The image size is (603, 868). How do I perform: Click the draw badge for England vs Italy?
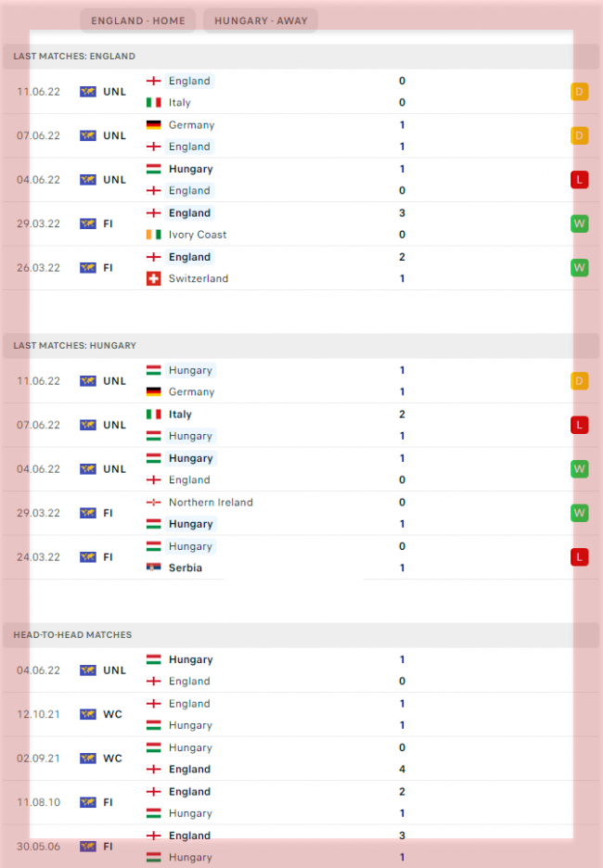tap(580, 92)
